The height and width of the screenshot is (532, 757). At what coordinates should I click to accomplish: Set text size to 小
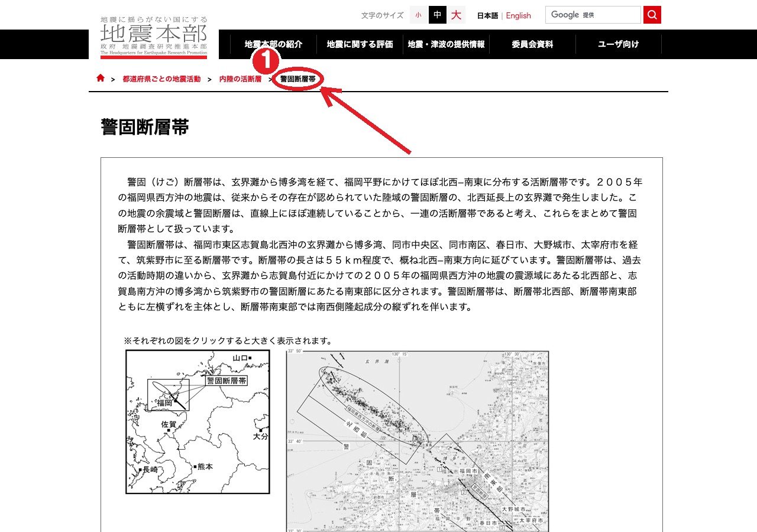pyautogui.click(x=418, y=15)
